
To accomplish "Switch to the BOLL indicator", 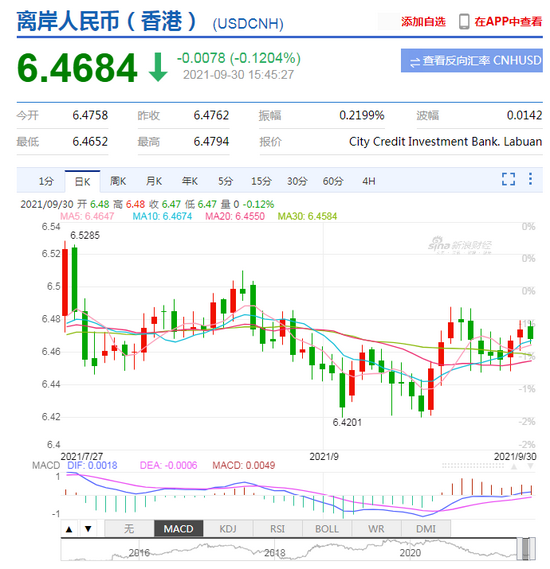I will 327,529.
